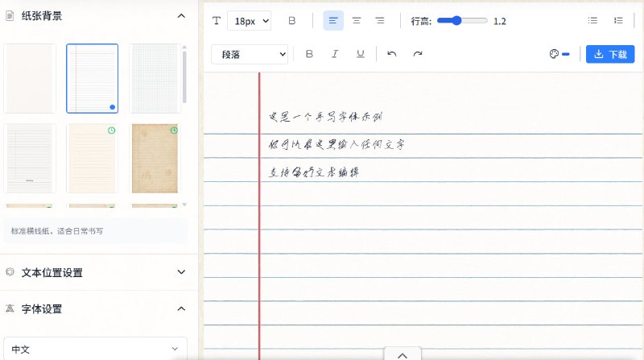
Task: Align text left in the toolbar
Action: click(333, 21)
